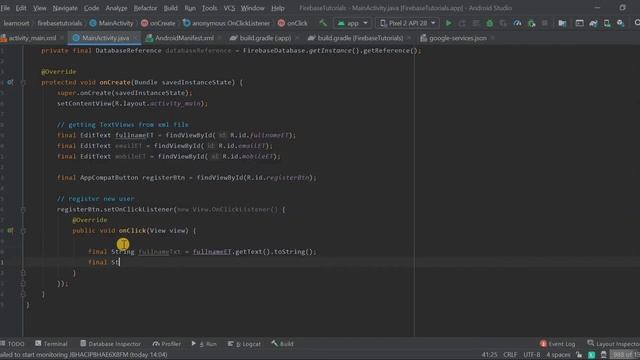Open the View menu
This screenshot has height=360, width=640.
click(40, 8)
